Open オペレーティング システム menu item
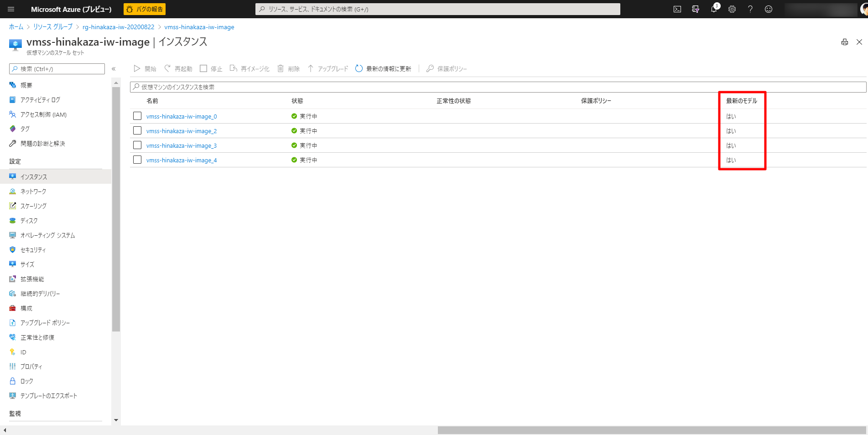The height and width of the screenshot is (435, 868). pyautogui.click(x=56, y=235)
